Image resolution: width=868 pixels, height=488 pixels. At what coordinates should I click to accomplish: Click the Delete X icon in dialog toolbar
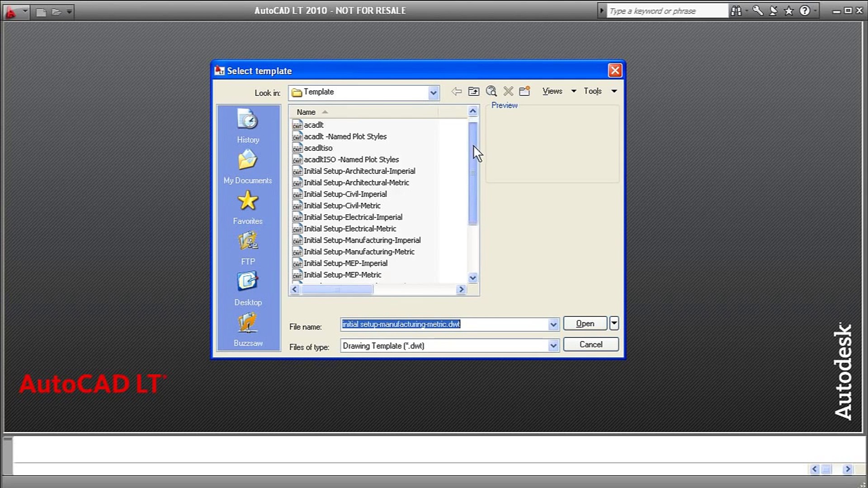pos(508,91)
